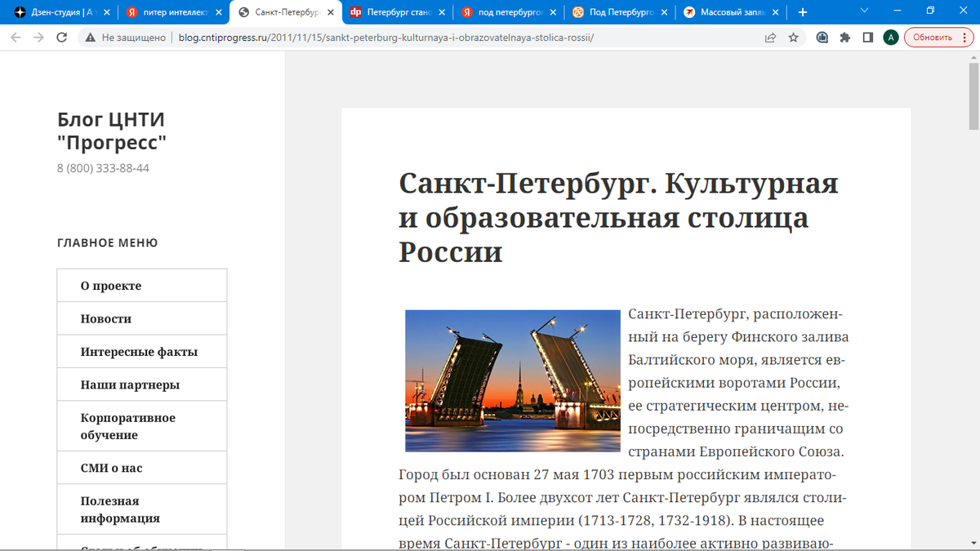Viewport: 980px width, 551px height.
Task: Open Chrome three-dot menu
Action: pos(965,38)
